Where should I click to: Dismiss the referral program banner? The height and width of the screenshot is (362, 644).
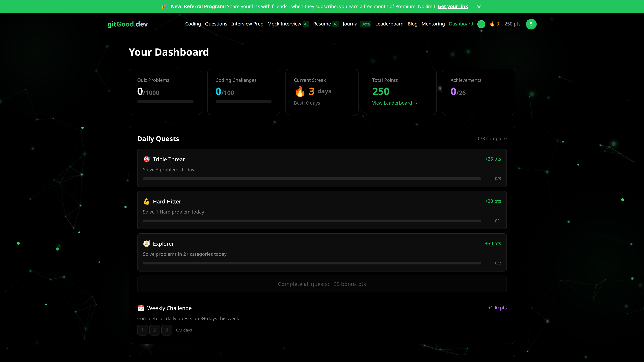479,7
